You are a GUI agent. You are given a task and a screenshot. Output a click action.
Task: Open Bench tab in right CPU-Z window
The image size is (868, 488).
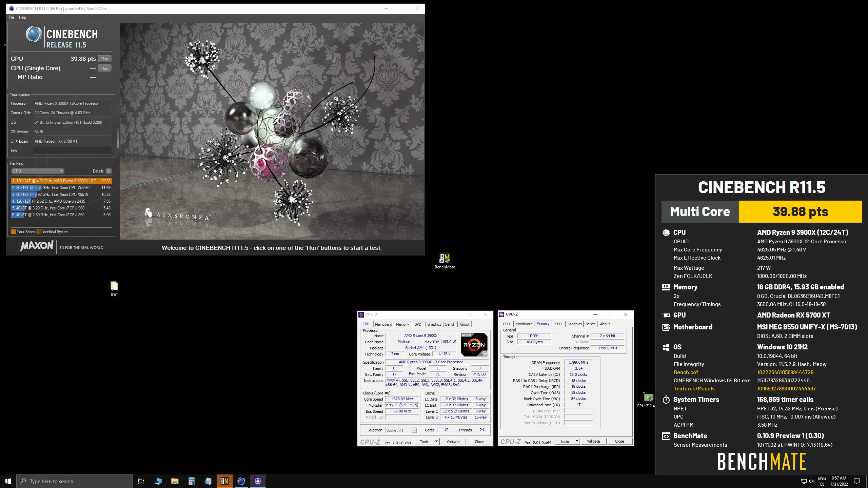(591, 324)
